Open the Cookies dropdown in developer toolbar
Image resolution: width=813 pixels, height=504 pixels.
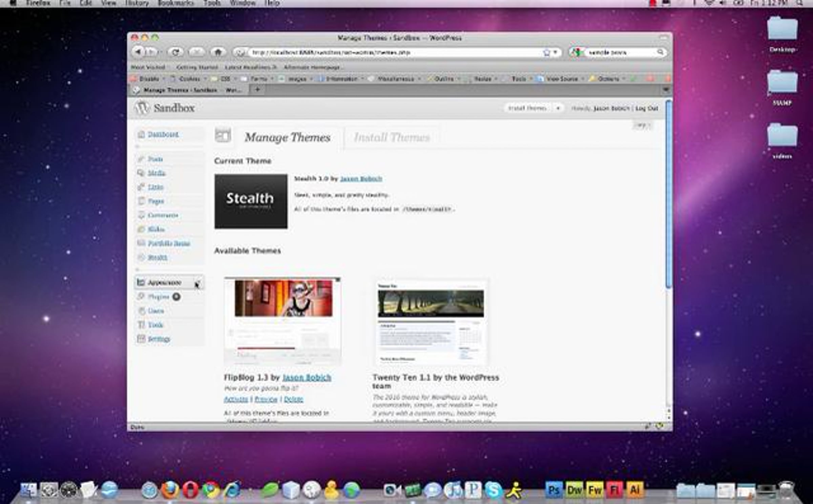188,79
